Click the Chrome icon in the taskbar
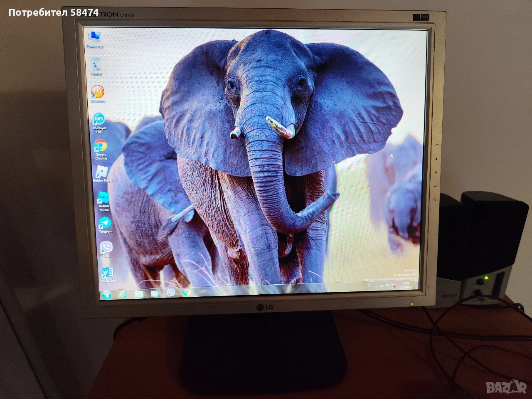Screen dimensions: 532x399 (187, 293)
